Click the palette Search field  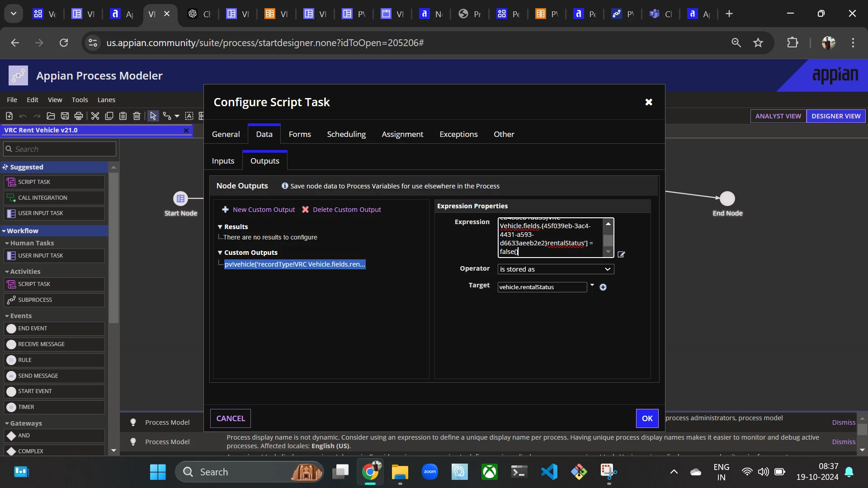tap(60, 149)
